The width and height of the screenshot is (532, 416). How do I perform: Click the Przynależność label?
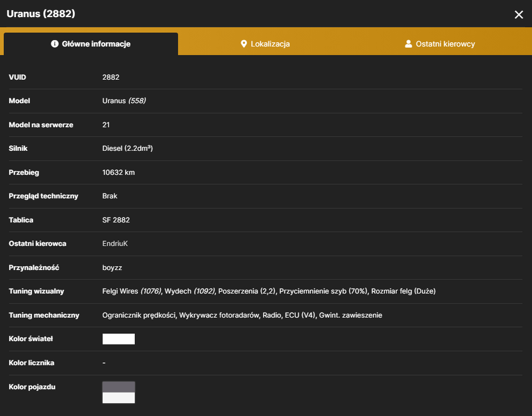click(x=34, y=268)
